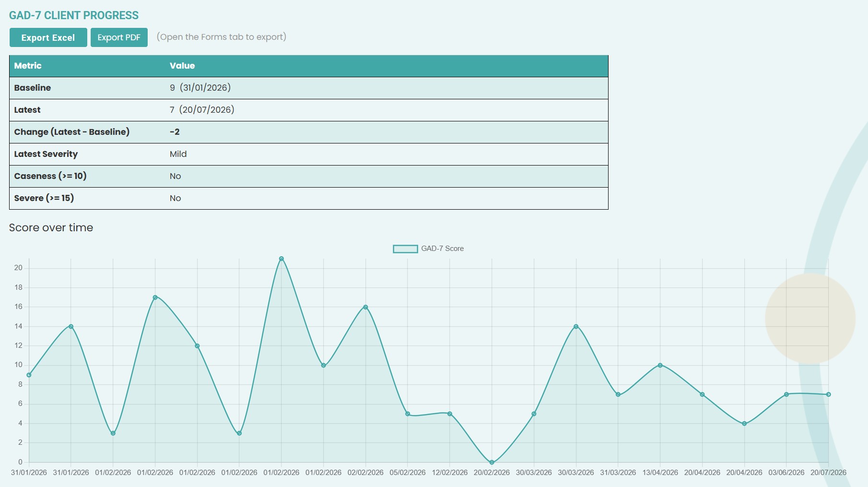Click the data point for 02/02/2026
The image size is (868, 487).
pyautogui.click(x=365, y=307)
